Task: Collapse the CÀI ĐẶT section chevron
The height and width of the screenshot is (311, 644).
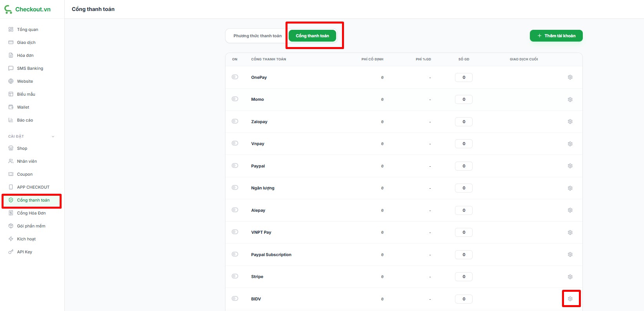Action: coord(53,136)
